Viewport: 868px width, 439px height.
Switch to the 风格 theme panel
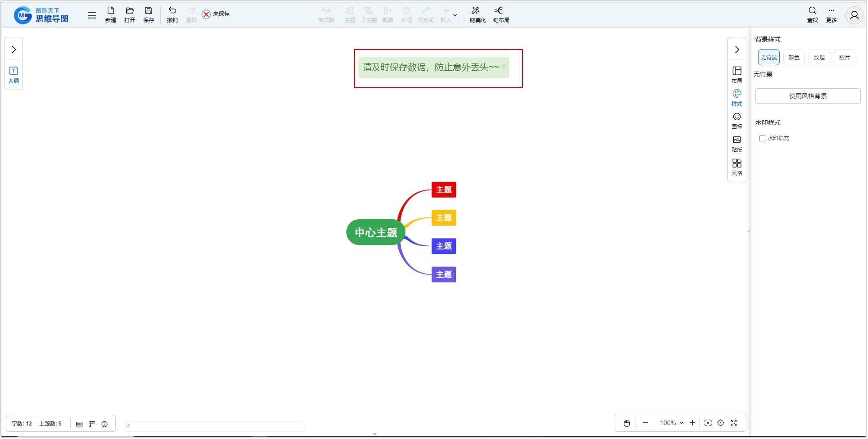point(737,167)
